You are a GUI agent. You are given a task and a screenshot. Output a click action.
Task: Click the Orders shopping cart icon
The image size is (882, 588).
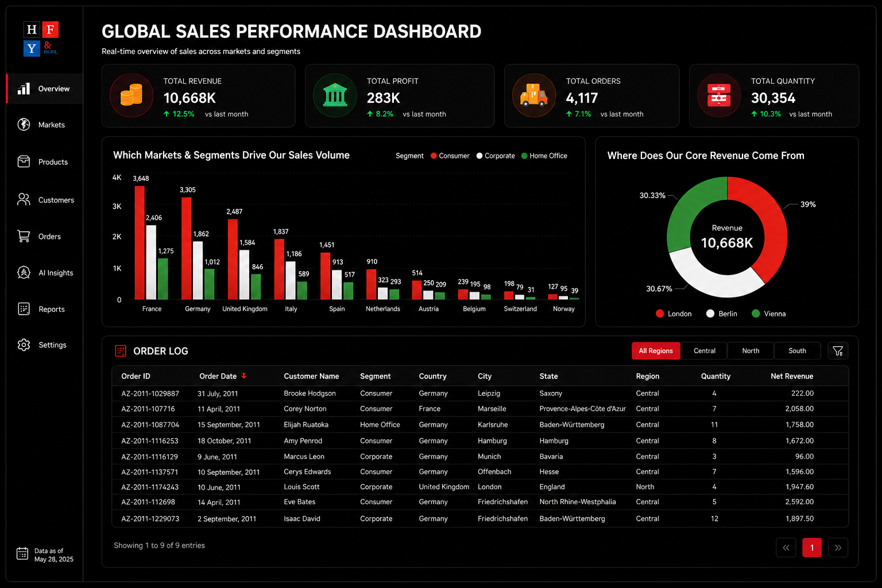[24, 236]
